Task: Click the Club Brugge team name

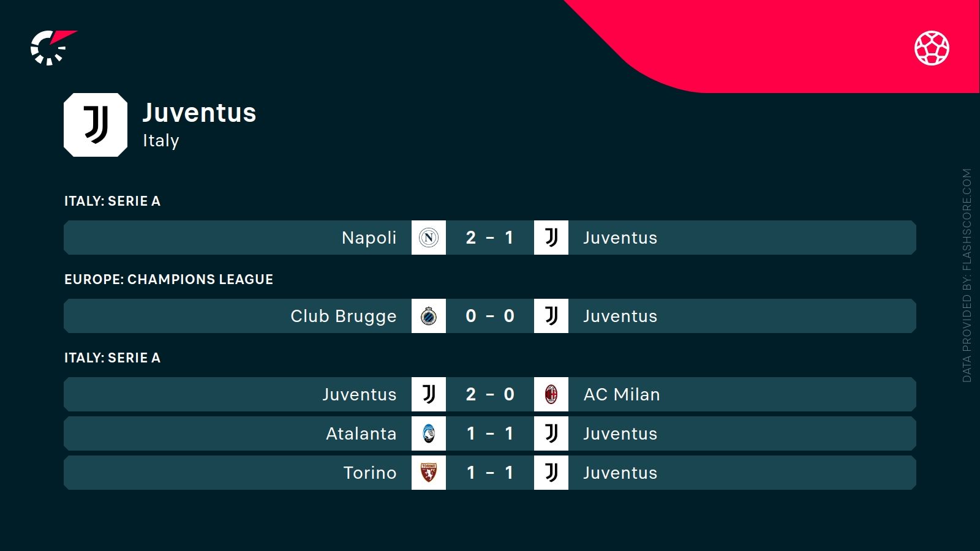Action: click(343, 317)
